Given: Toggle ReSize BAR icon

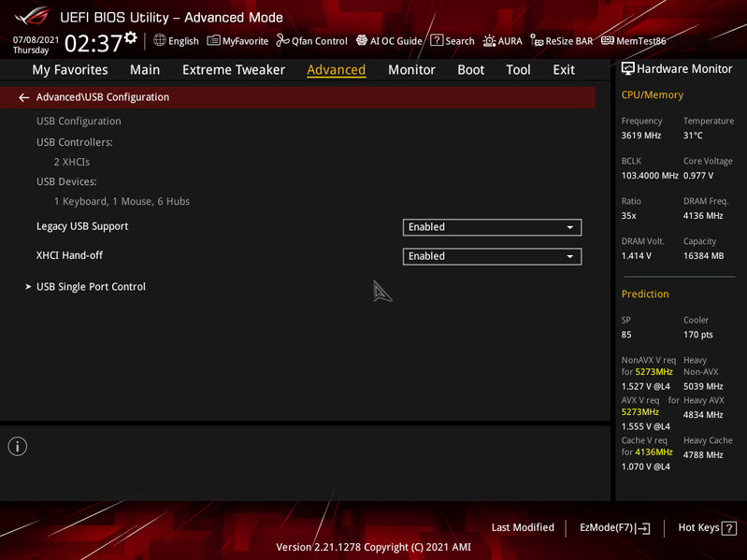Looking at the screenshot, I should 537,41.
